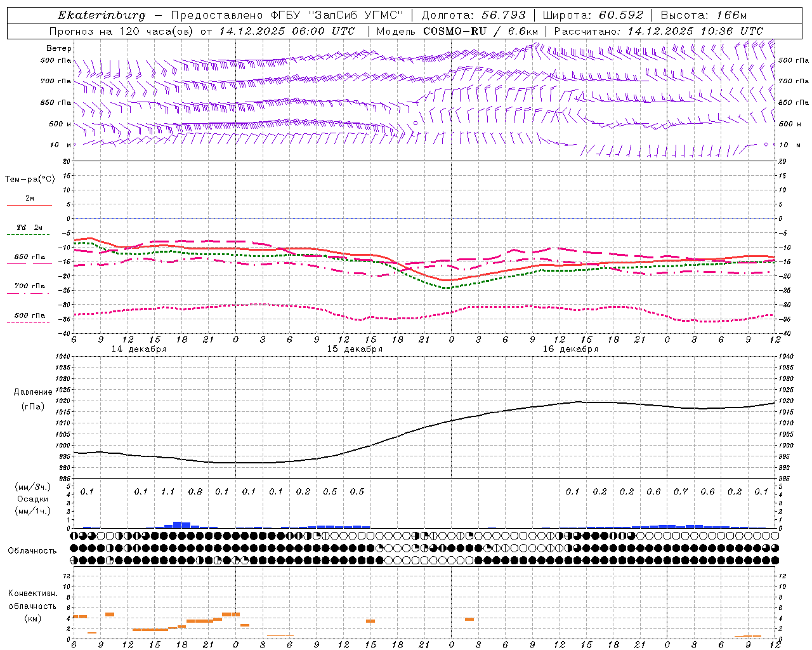812x650 pixels.
Task: Click the "Прогноз на 120 часа(ов)" forecast text
Action: point(122,31)
